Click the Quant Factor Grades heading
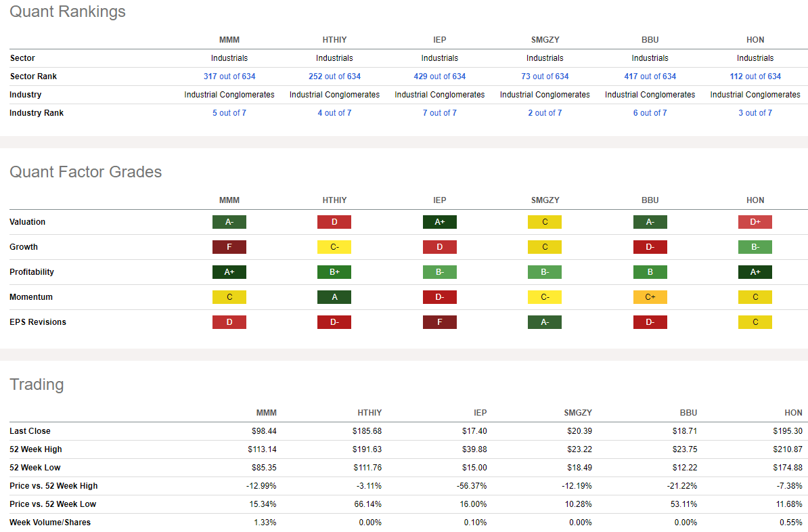This screenshot has height=532, width=808. (x=85, y=172)
